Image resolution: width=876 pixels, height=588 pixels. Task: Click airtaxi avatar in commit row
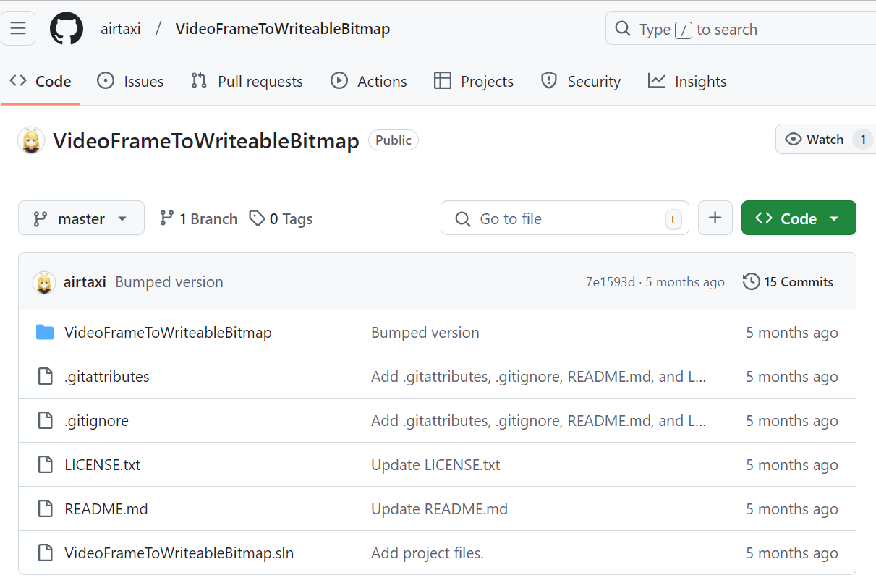44,282
